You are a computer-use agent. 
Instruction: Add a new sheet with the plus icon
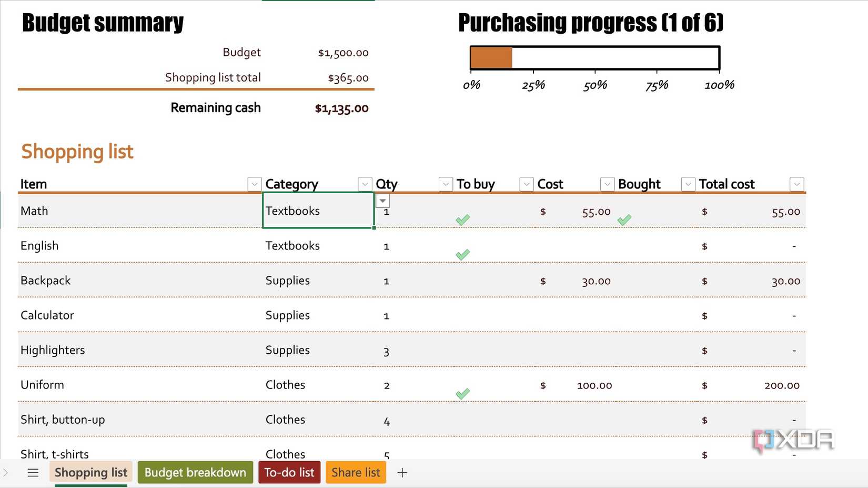(x=402, y=472)
